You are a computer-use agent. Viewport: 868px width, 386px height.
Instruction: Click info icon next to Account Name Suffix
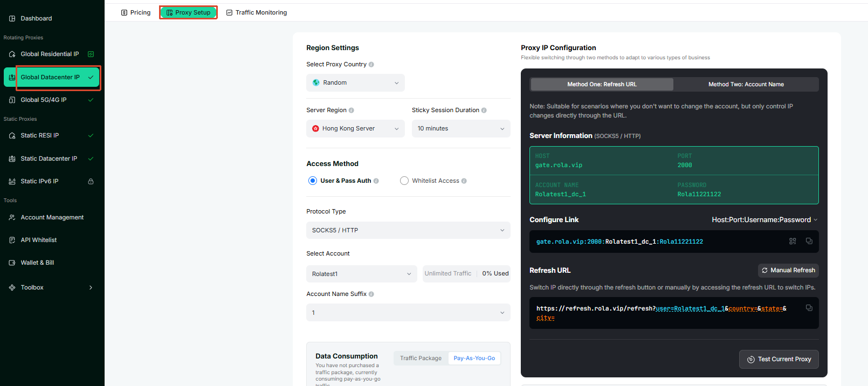pos(371,294)
